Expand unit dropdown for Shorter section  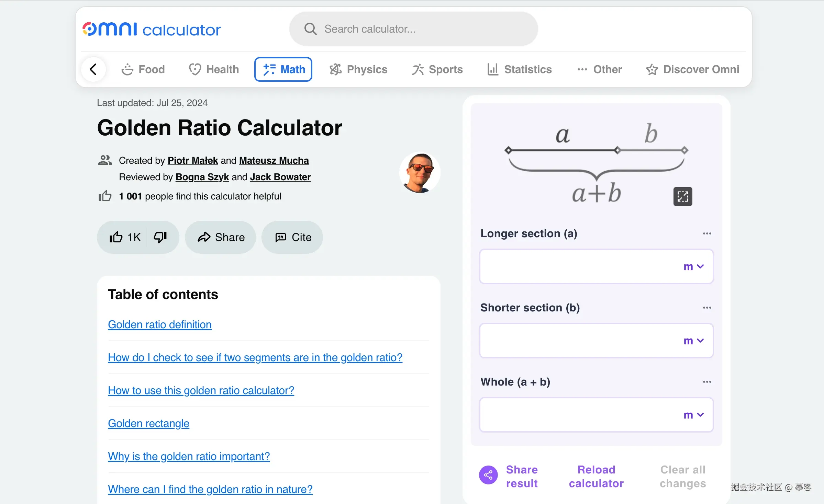693,341
